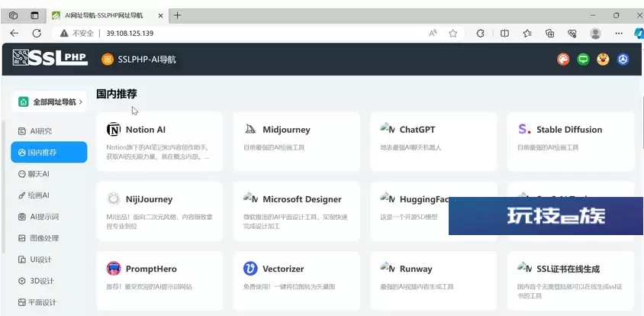The image size is (644, 316).
Task: Click the not secure warning icon
Action: (x=63, y=34)
